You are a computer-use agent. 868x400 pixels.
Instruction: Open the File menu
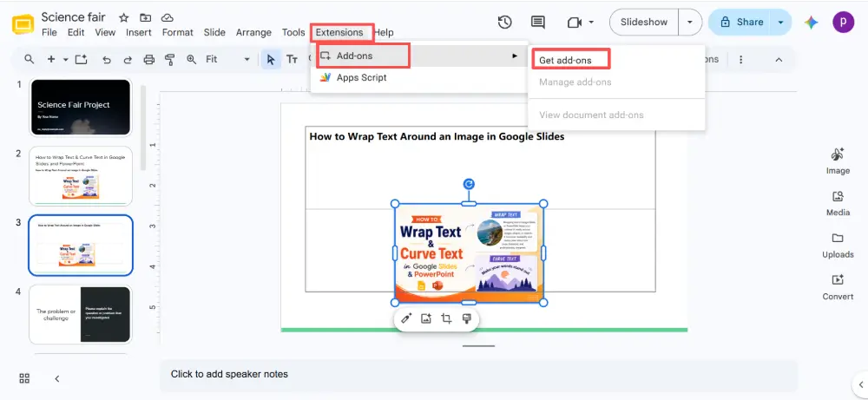49,33
